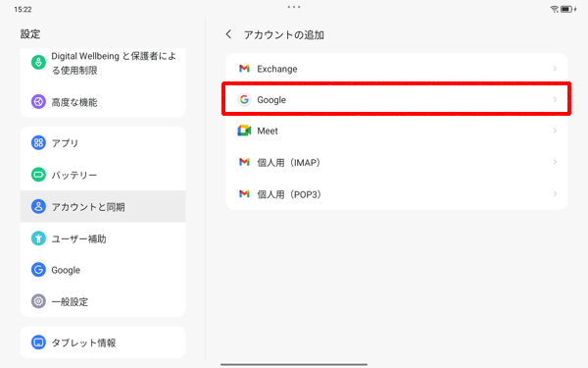The image size is (588, 368).
Task: Tap the grey 一般設定 gear icon
Action: [38, 301]
